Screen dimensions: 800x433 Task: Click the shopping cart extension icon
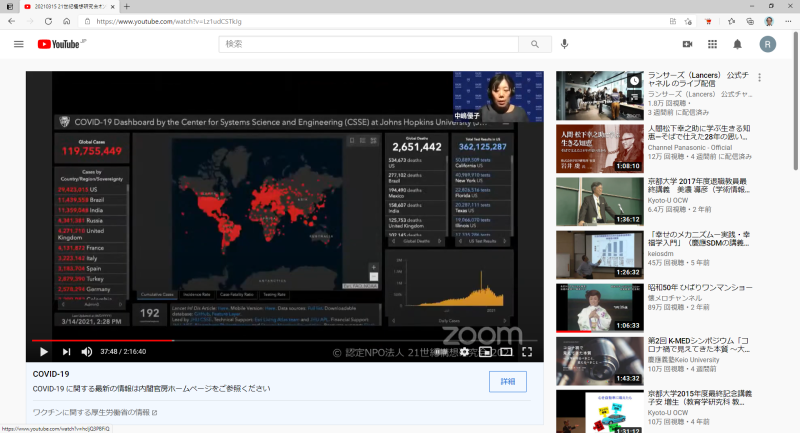point(708,21)
